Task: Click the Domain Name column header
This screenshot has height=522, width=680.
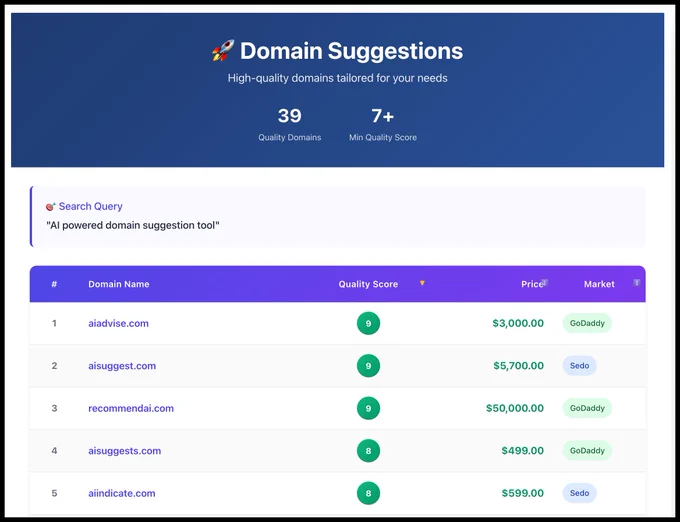Action: pyautogui.click(x=119, y=284)
